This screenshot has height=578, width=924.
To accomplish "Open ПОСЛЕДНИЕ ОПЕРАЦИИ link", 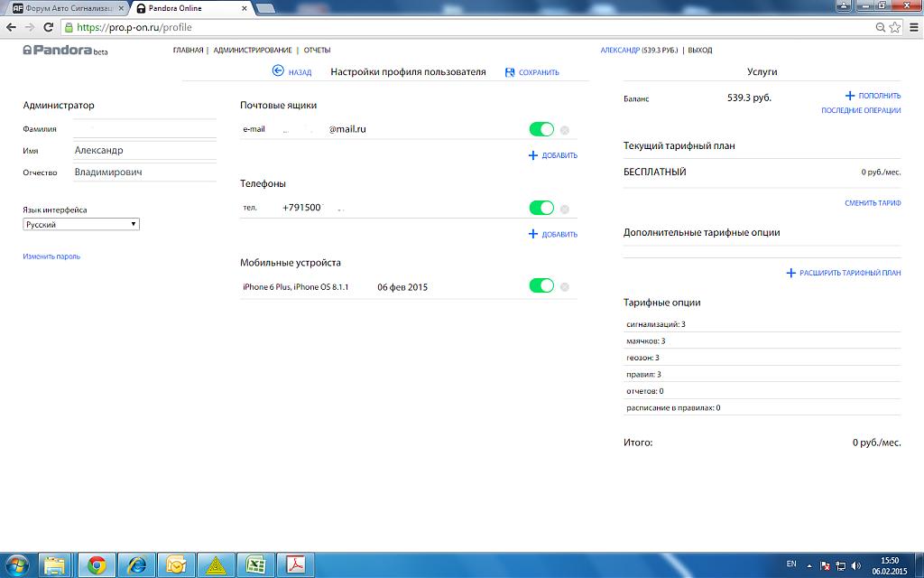I will [861, 111].
